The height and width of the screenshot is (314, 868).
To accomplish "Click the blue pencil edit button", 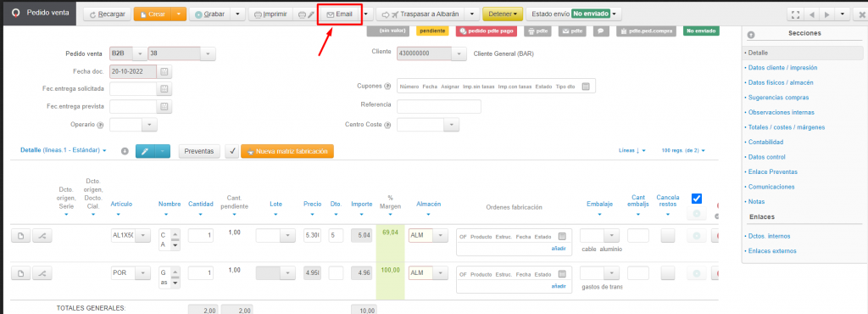I will [145, 150].
